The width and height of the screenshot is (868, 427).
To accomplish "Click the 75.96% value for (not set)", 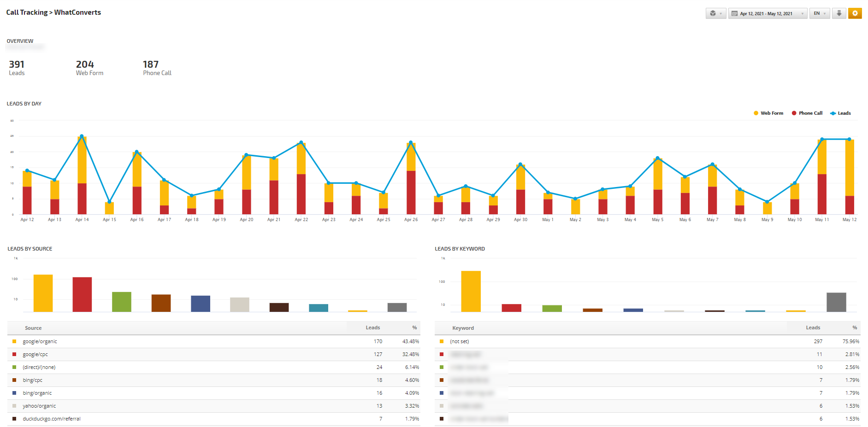I will click(851, 341).
